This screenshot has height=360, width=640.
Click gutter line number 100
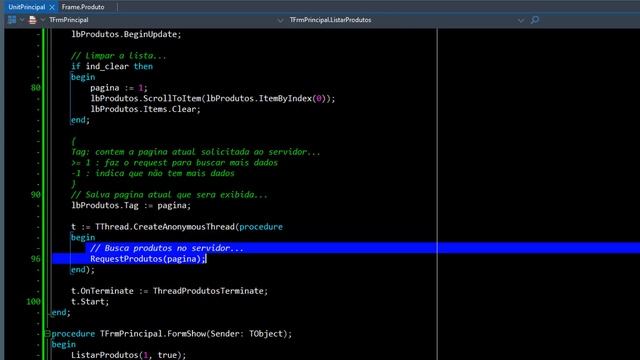(x=33, y=301)
